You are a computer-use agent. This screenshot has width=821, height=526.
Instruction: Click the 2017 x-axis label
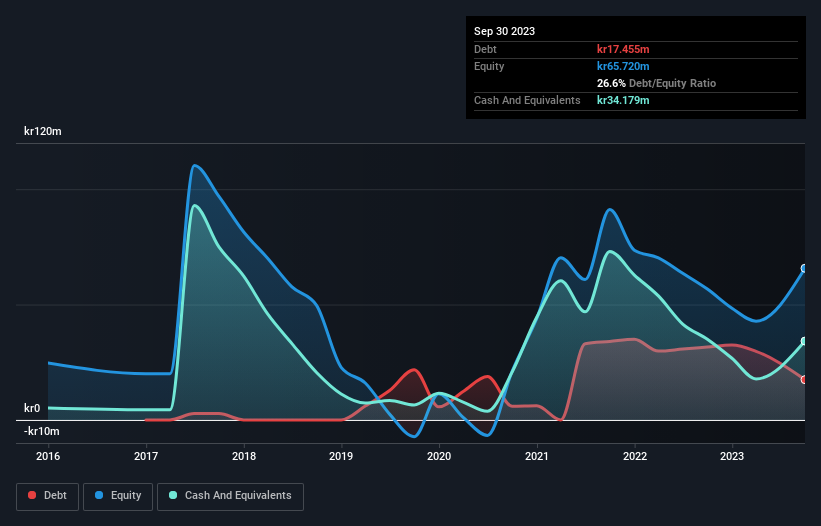(x=146, y=456)
